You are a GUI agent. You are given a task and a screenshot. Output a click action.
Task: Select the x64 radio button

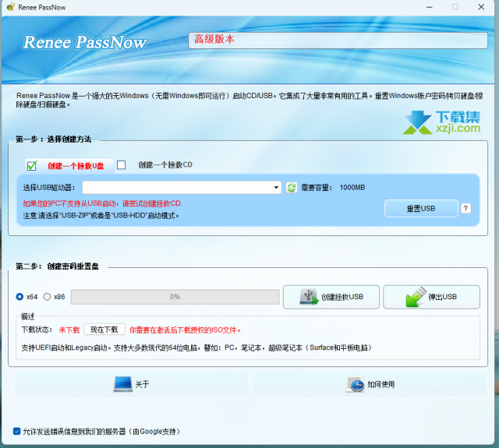pyautogui.click(x=19, y=297)
